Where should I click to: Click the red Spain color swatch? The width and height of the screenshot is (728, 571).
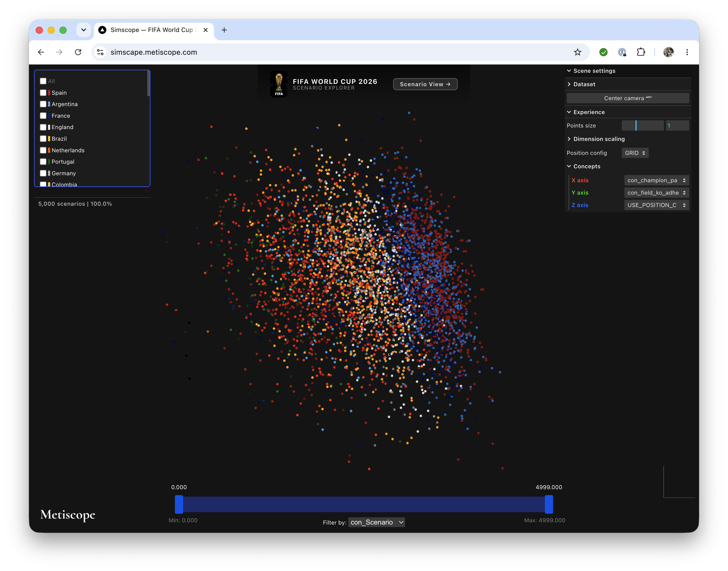(49, 93)
